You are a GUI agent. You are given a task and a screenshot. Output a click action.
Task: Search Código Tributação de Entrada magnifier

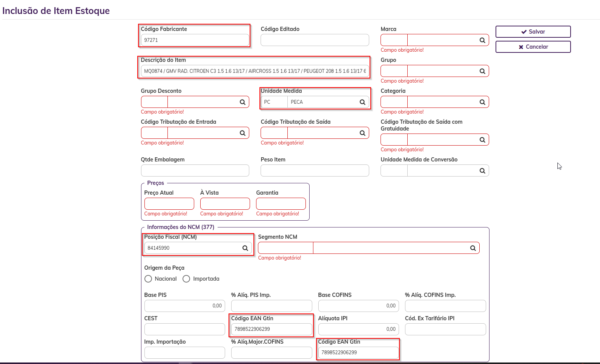click(x=242, y=133)
